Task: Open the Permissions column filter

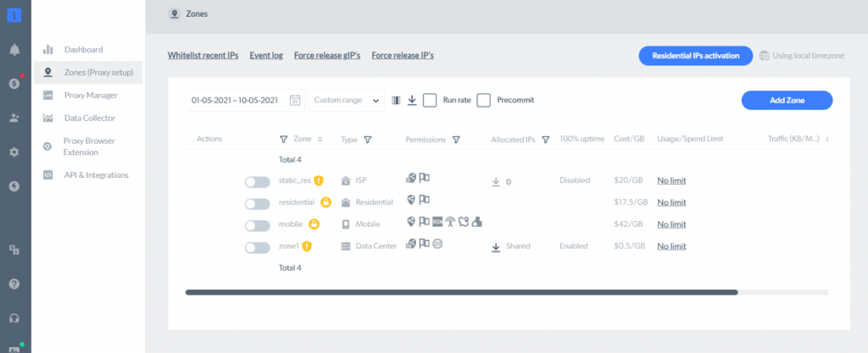Action: tap(456, 140)
